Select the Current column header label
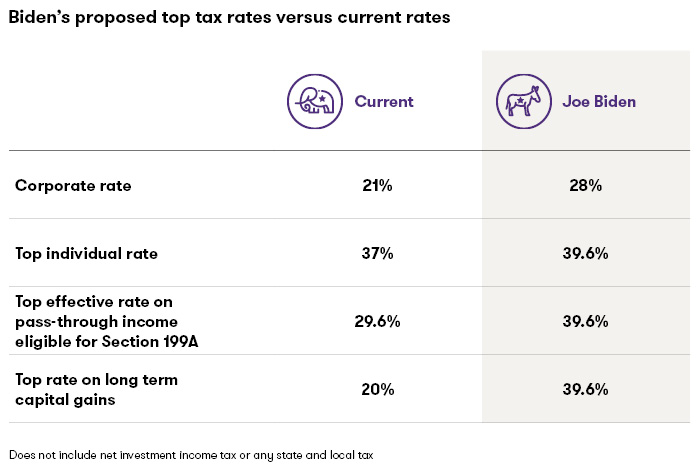Screen dimensions: 700x472 (384, 101)
